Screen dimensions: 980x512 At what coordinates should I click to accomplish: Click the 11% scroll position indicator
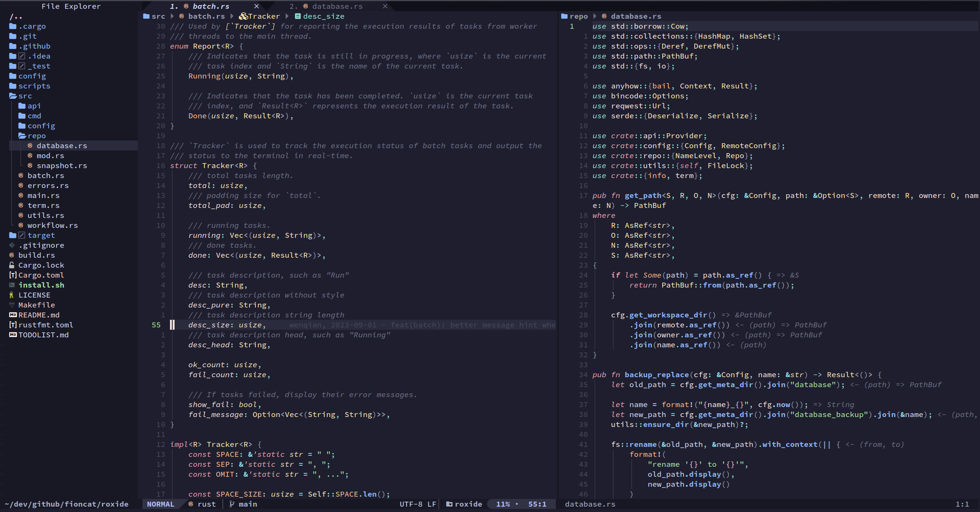pyautogui.click(x=503, y=504)
